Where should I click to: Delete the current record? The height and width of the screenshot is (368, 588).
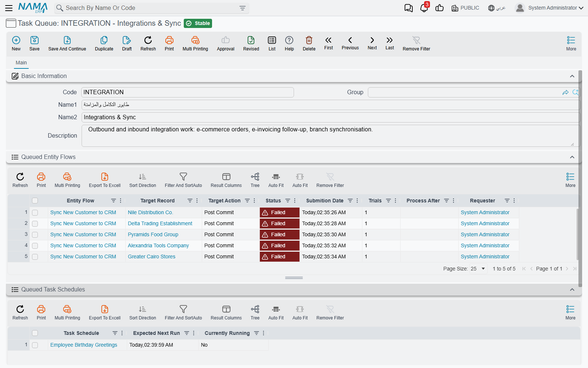[x=309, y=40]
